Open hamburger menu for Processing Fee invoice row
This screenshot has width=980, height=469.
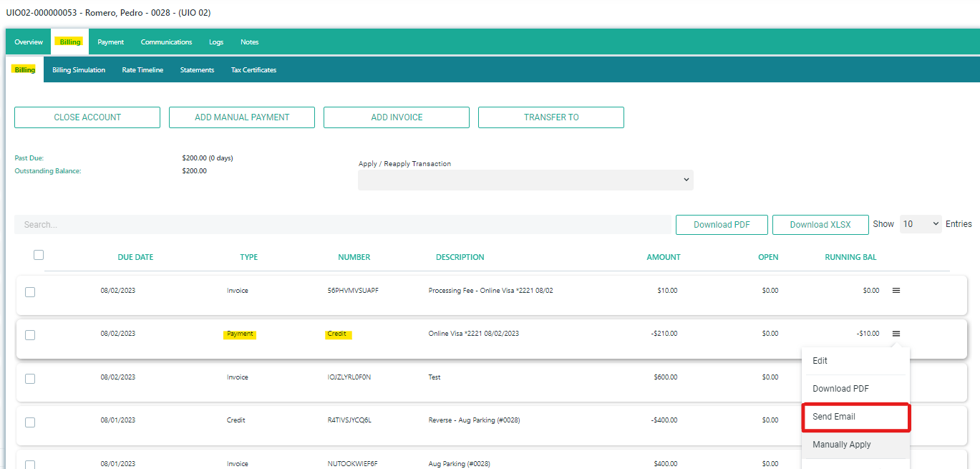[x=896, y=291]
